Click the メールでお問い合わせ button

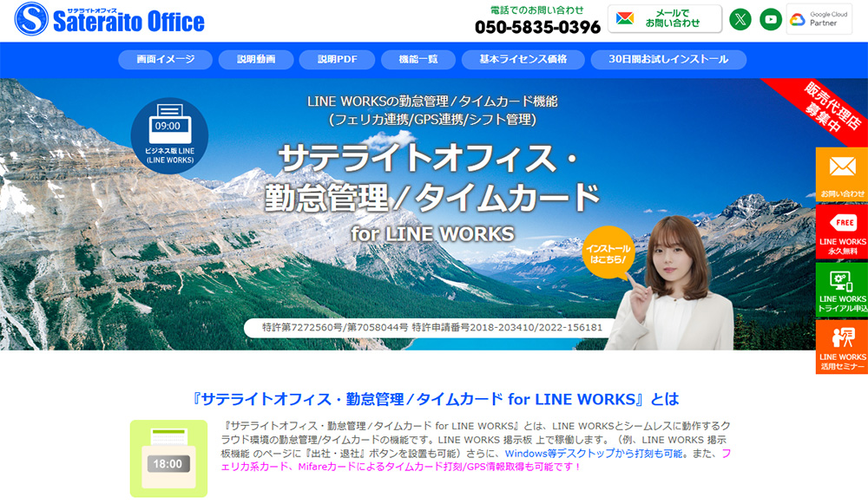(x=665, y=19)
